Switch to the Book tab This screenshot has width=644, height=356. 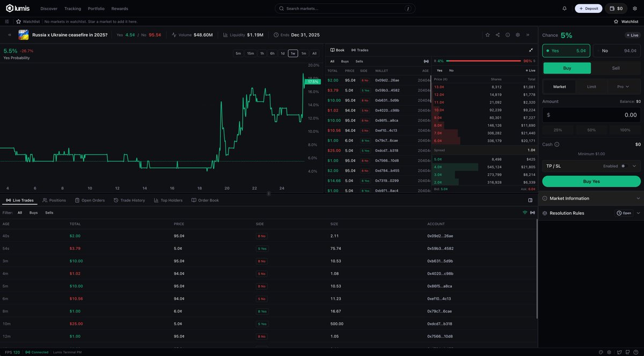click(x=338, y=50)
